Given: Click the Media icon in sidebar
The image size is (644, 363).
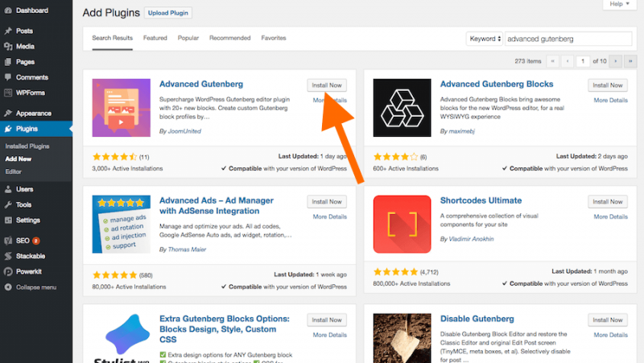Looking at the screenshot, I should (8, 47).
